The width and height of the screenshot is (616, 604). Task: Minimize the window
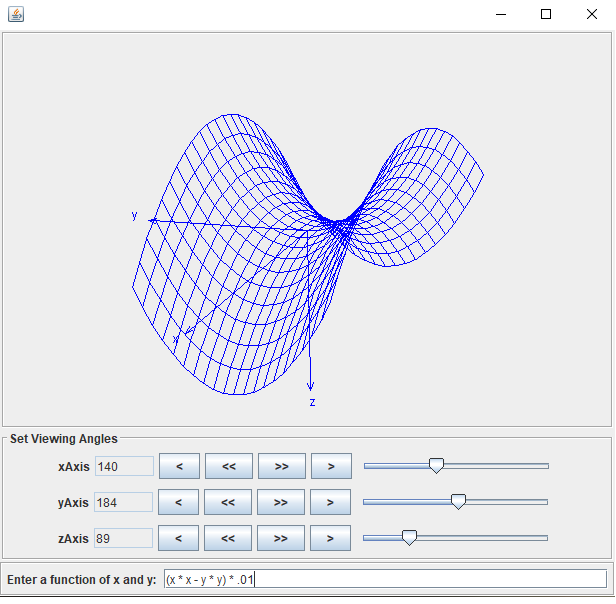(x=501, y=15)
